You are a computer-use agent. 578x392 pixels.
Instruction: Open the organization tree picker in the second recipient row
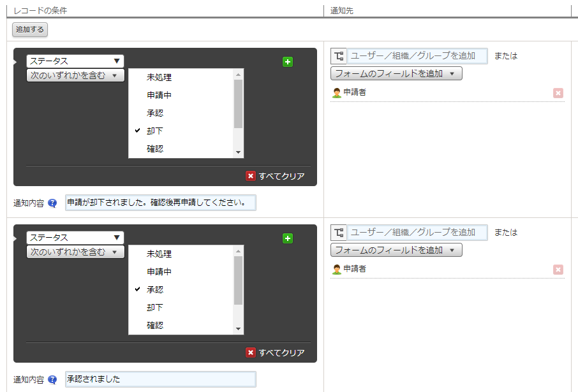tap(338, 233)
